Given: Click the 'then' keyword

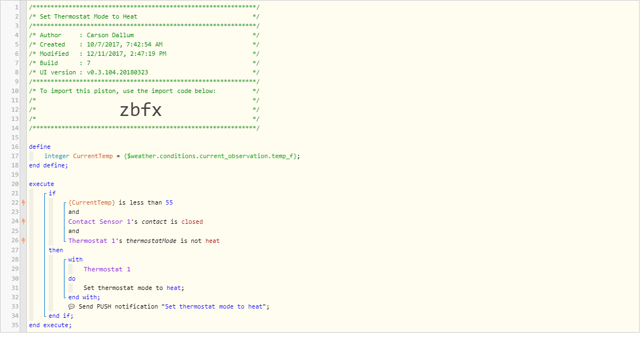Looking at the screenshot, I should click(56, 250).
